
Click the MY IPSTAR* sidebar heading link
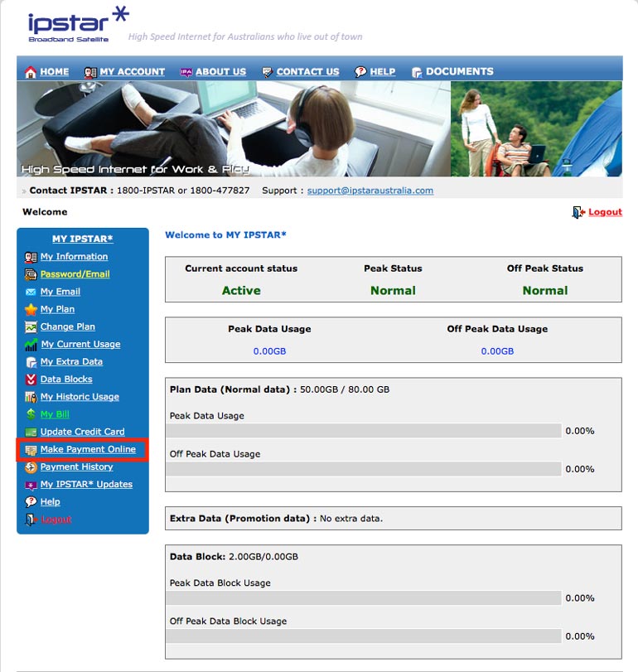point(83,239)
